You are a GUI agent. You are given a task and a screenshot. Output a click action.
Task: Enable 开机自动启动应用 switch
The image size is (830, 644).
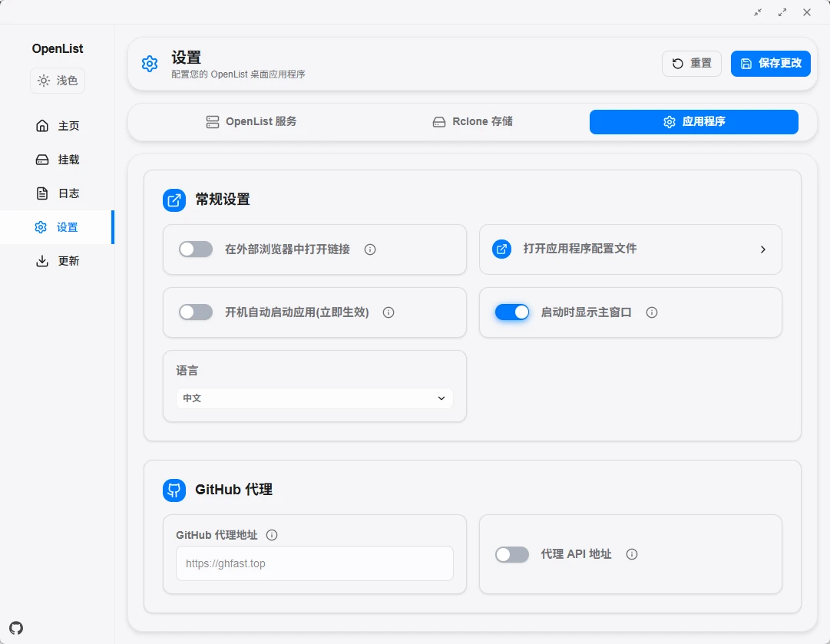(x=196, y=312)
